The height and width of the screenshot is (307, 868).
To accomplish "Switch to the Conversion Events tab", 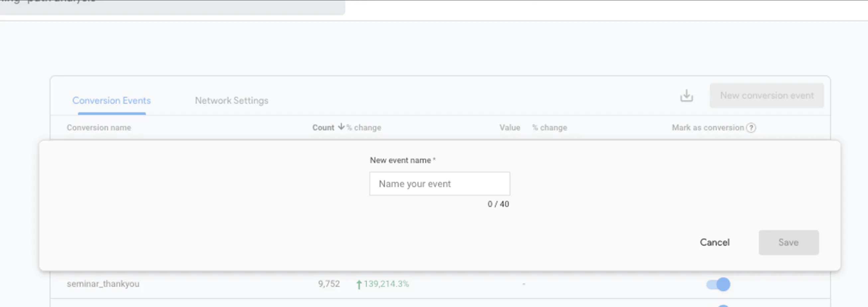I will tap(112, 100).
